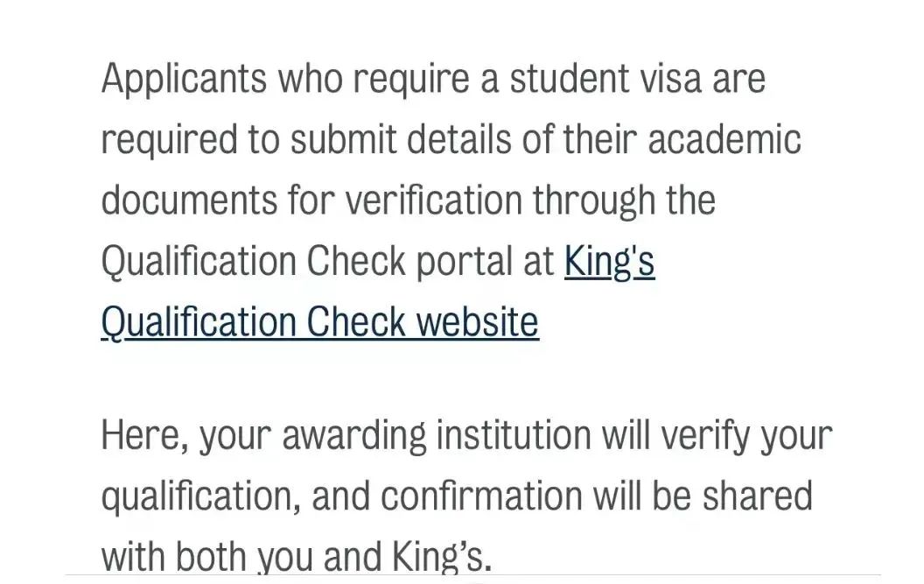Click the word "required" starting second line
Viewport: 924px width, 584px height.
[169, 141]
